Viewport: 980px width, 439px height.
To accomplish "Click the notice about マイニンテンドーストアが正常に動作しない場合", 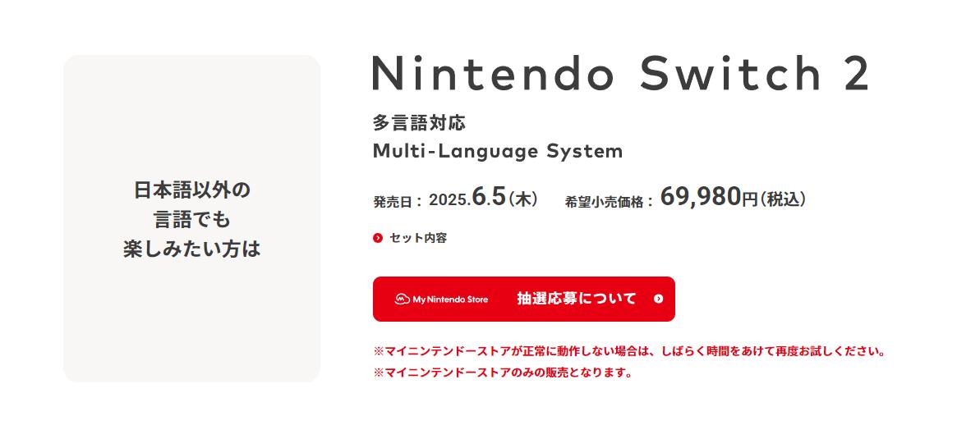I will pos(629,351).
